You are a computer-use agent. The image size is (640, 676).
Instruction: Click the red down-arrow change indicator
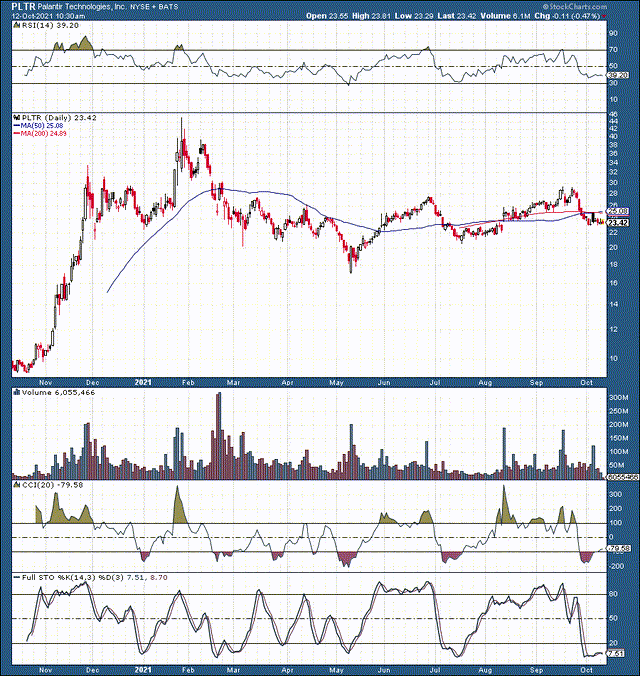tap(604, 17)
